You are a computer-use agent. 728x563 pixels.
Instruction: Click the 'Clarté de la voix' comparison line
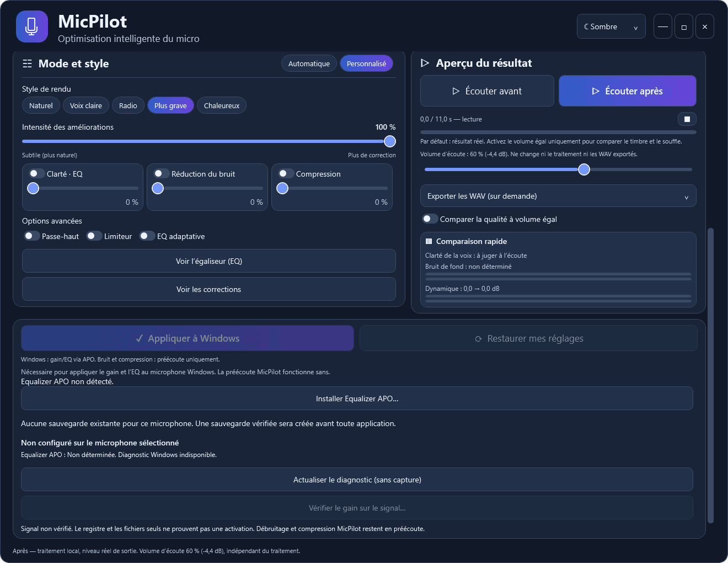[x=476, y=256]
